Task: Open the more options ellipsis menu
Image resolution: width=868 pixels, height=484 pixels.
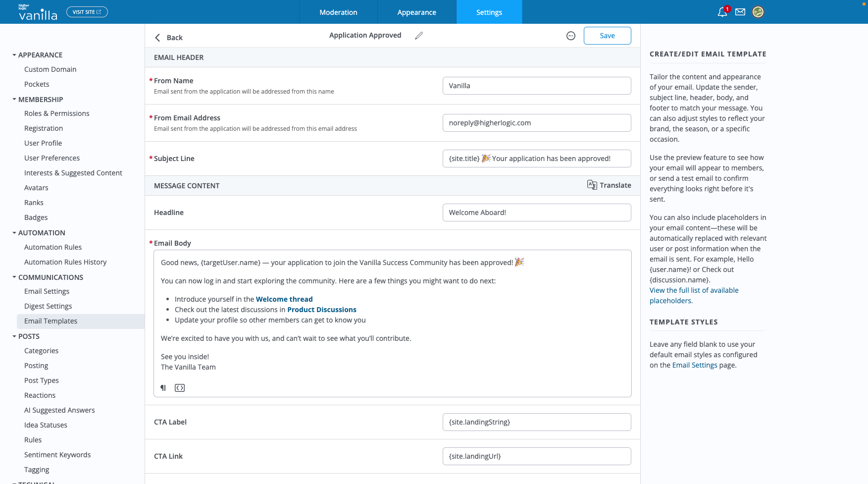Action: 571,36
